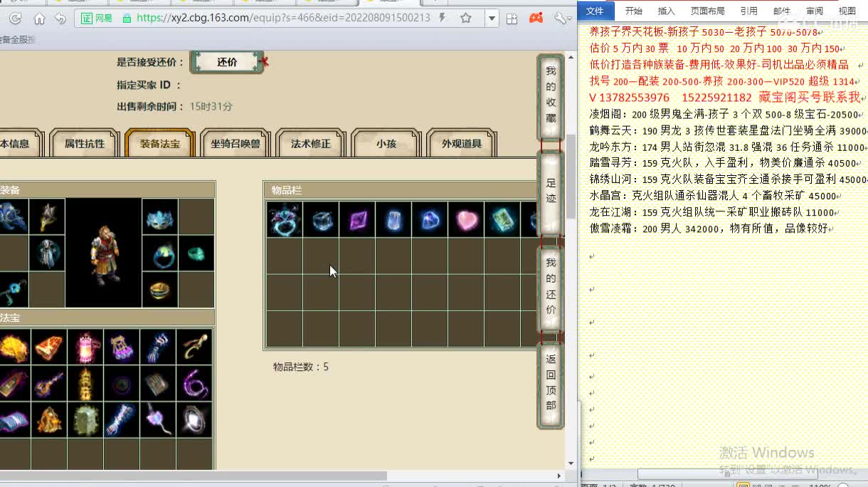Click the glowing white mirror treasure icon

(x=194, y=419)
